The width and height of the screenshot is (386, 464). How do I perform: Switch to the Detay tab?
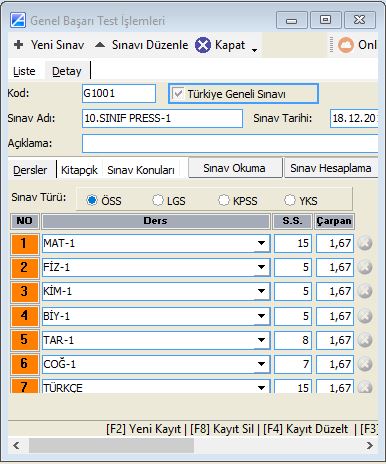(x=67, y=71)
